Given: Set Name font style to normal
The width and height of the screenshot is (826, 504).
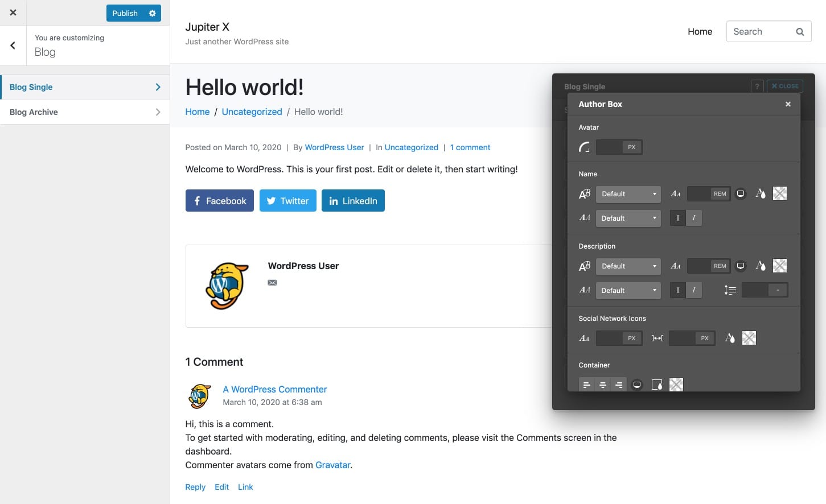Looking at the screenshot, I should [x=677, y=218].
